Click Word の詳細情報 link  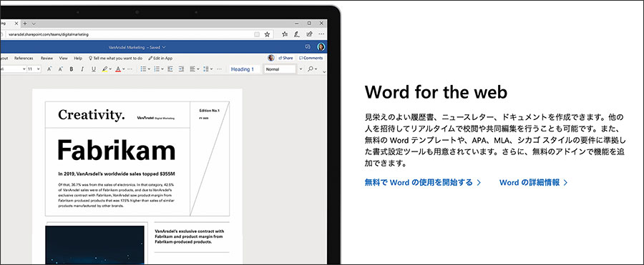pyautogui.click(x=534, y=183)
